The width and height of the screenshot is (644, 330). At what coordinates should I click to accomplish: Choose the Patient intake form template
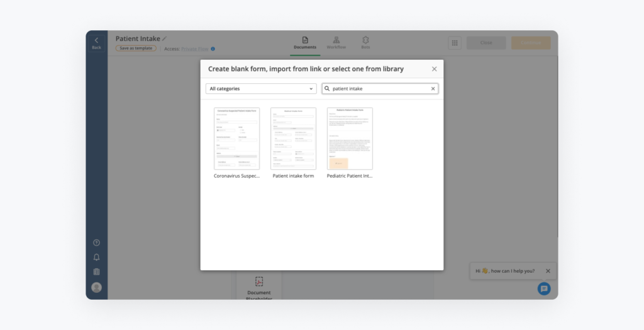[293, 139]
